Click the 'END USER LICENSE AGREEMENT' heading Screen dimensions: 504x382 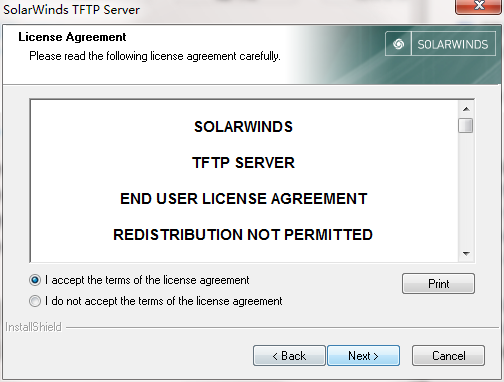[244, 199]
